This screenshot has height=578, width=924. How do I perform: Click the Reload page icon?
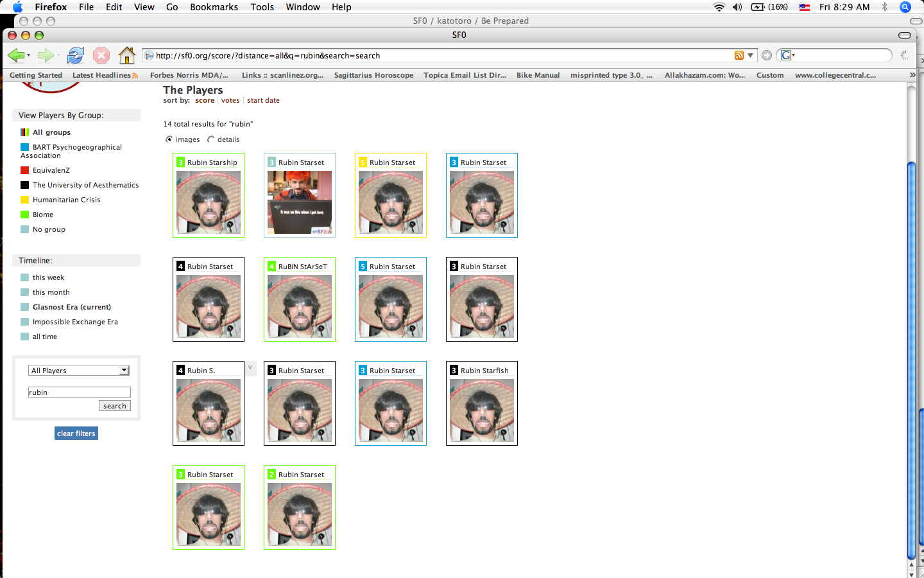point(76,56)
